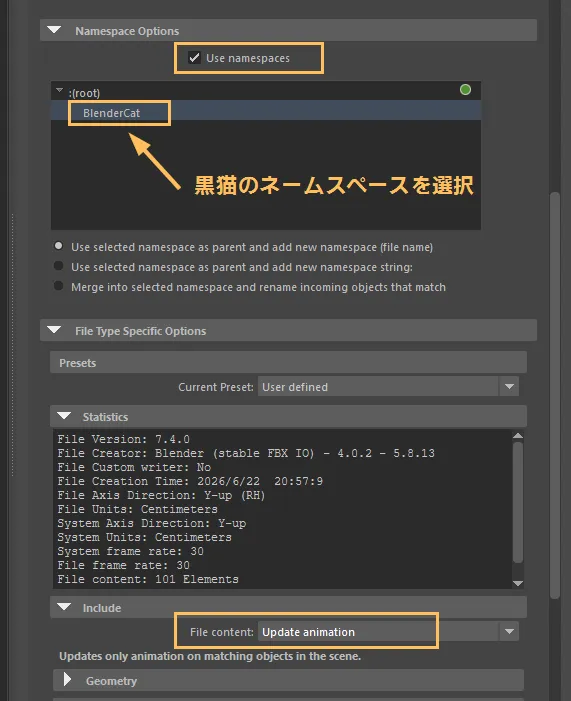The image size is (571, 701).
Task: Click 'File Units: Centimeters' statistics line
Action: coord(137,509)
